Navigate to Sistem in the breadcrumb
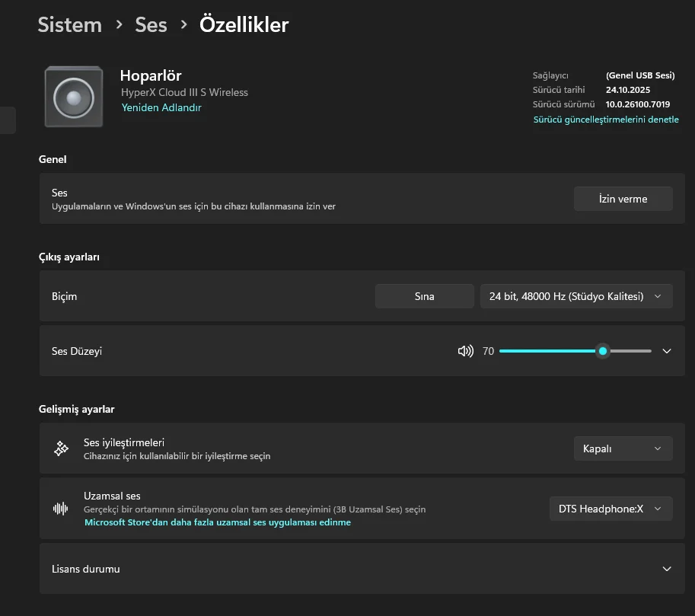The width and height of the screenshot is (695, 616). click(69, 24)
